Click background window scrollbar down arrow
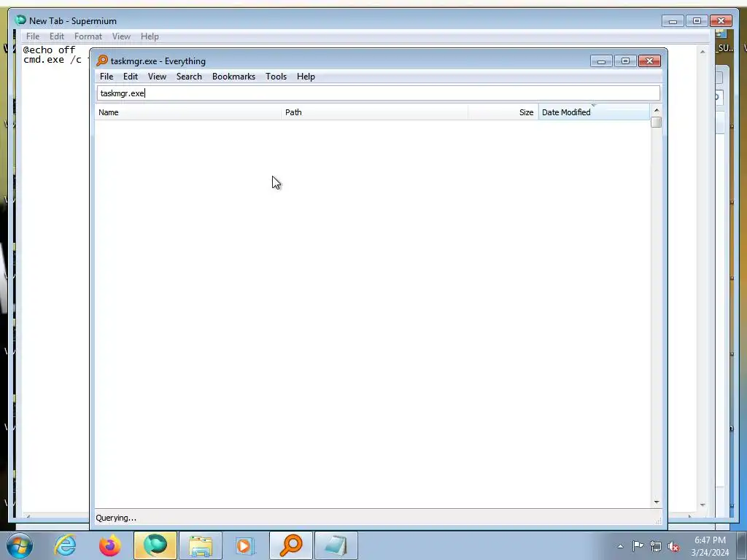747x560 pixels. 703,505
